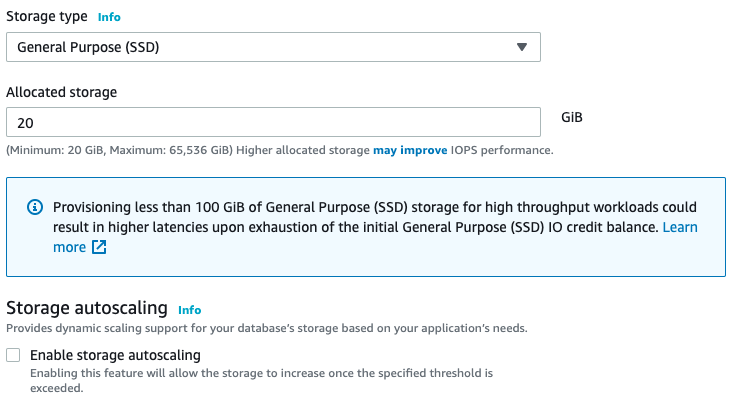Viewport: 732px width, 404px height.
Task: Open Info link next to Storage type
Action: point(109,17)
